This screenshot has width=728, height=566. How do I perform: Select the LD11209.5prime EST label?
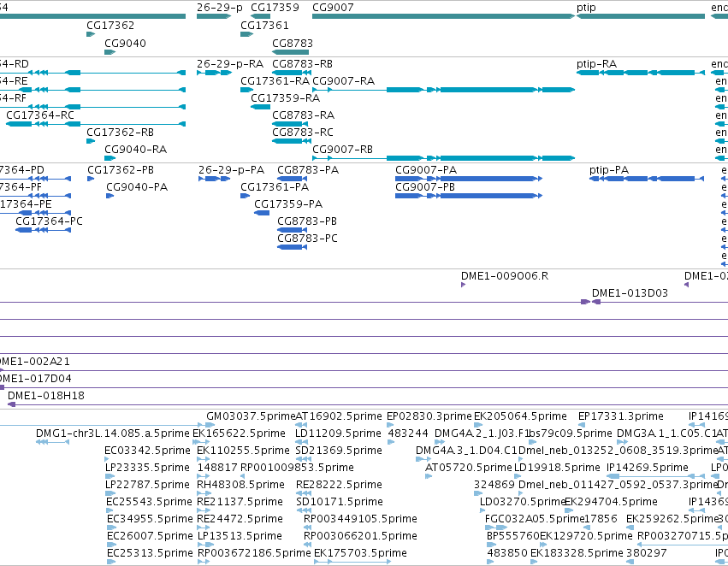(x=338, y=433)
